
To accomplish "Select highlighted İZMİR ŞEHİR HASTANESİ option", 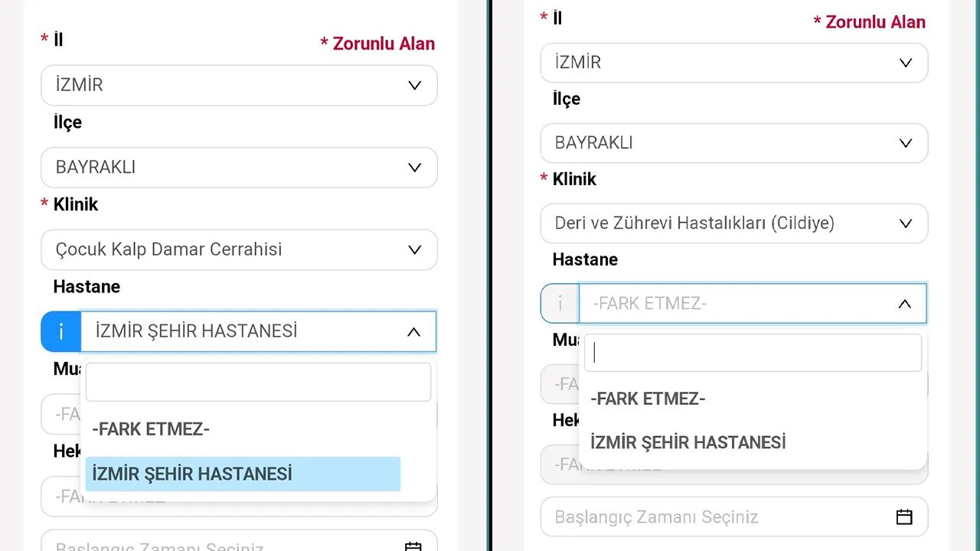I will click(x=242, y=474).
